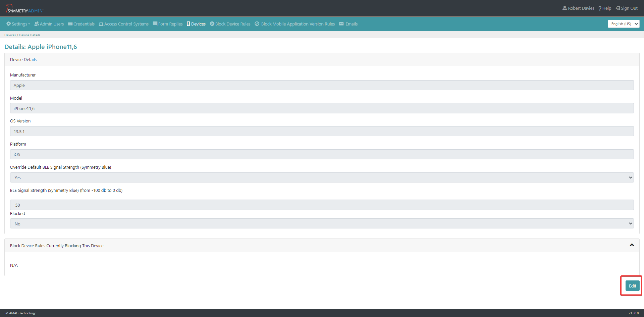
Task: Click the BLE Signal Strength field -50
Action: pyautogui.click(x=322, y=205)
